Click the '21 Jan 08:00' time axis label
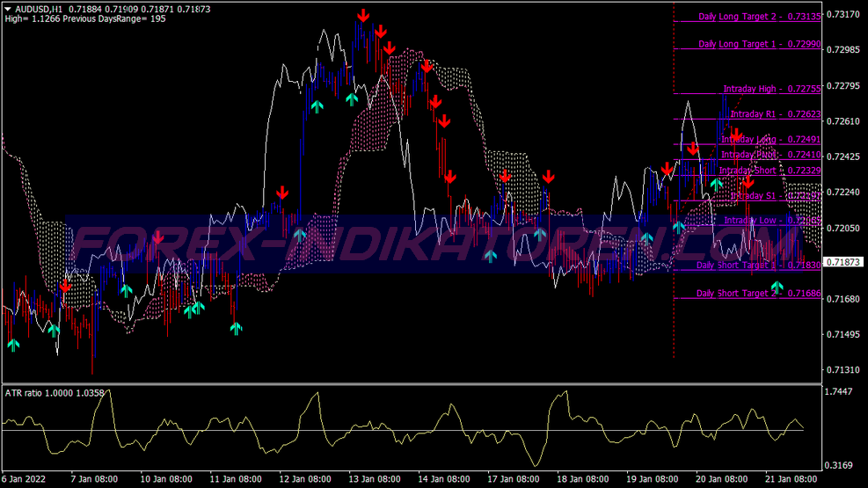 tap(791, 479)
